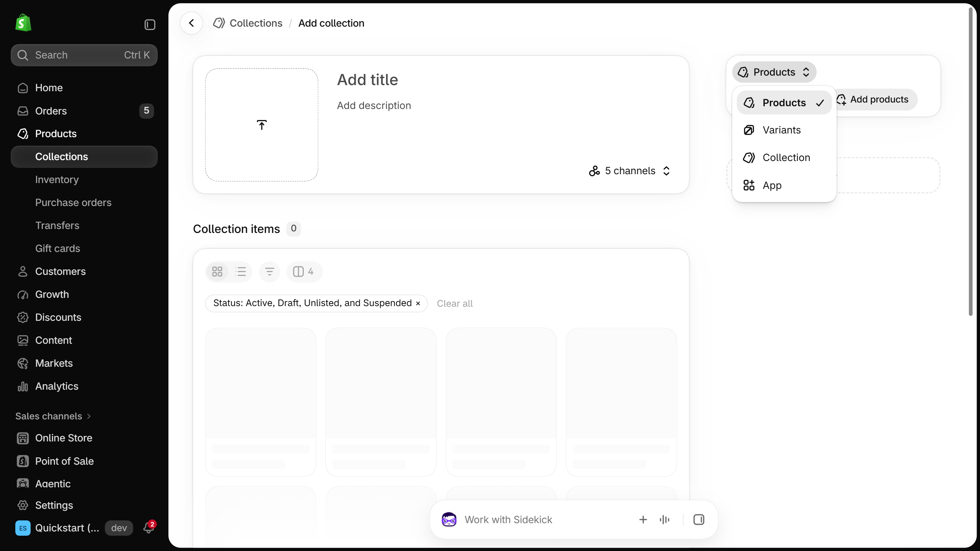Open Gift cards page

coord(84,248)
